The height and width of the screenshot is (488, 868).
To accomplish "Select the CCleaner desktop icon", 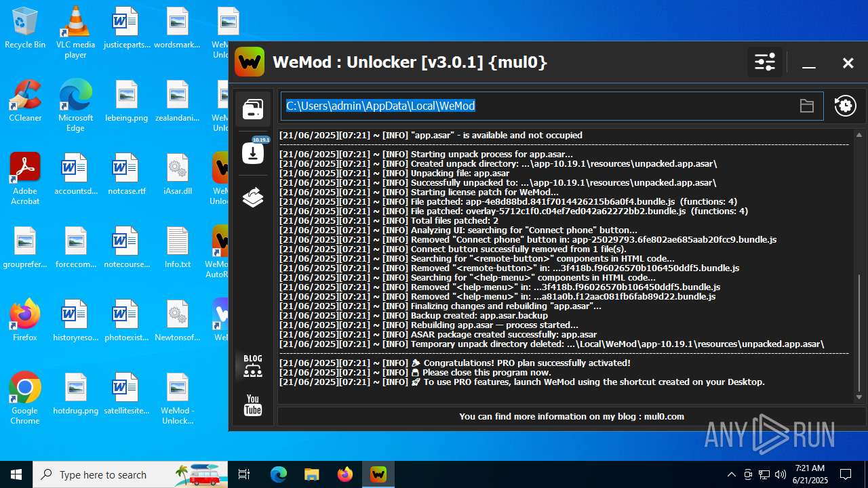I will pos(25,102).
